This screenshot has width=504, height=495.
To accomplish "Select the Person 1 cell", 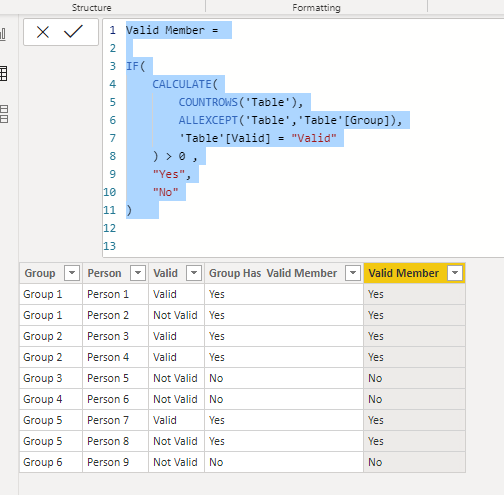I will pos(115,294).
